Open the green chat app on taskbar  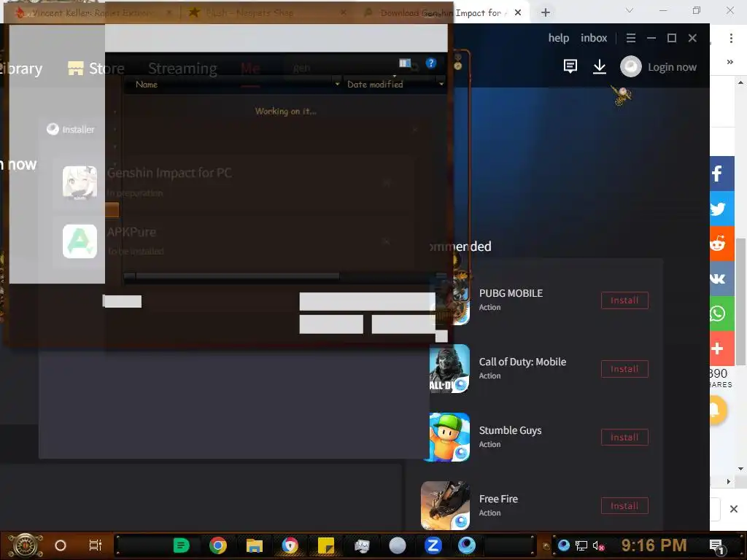pyautogui.click(x=182, y=545)
